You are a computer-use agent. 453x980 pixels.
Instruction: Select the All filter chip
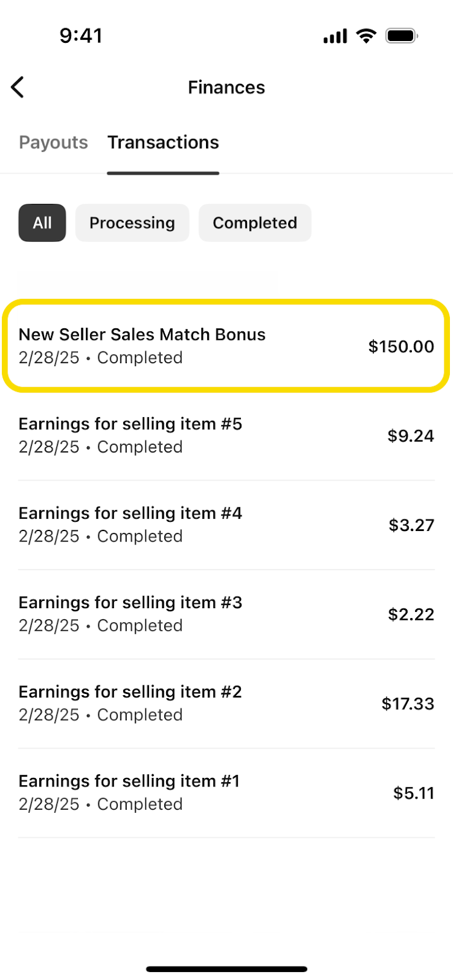coord(42,223)
